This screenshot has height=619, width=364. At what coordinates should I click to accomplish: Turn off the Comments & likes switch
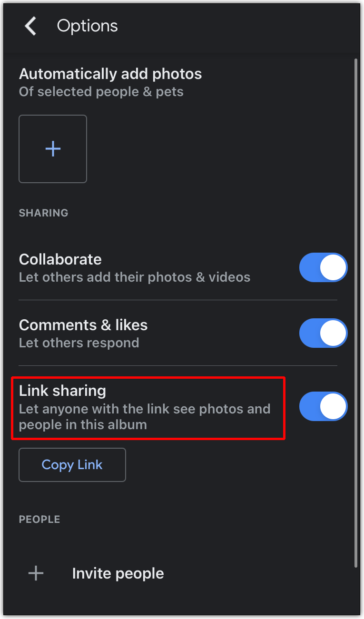(x=323, y=333)
